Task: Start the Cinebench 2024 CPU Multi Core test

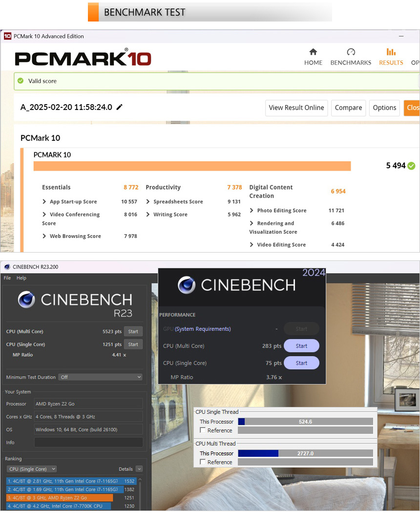Action: point(301,346)
